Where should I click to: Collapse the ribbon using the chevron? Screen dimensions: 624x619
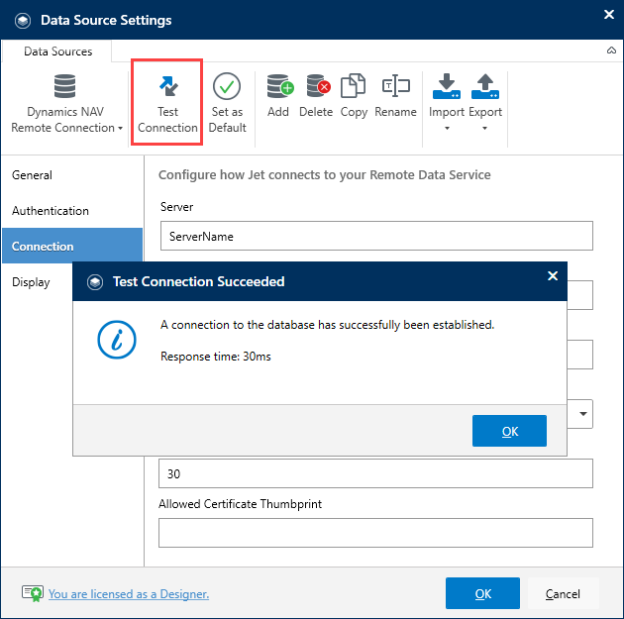pos(611,51)
